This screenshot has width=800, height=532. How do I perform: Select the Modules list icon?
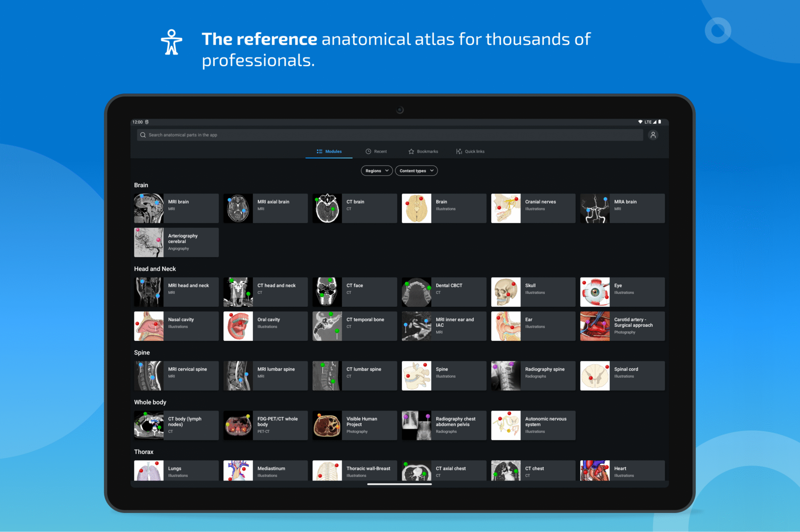point(319,151)
